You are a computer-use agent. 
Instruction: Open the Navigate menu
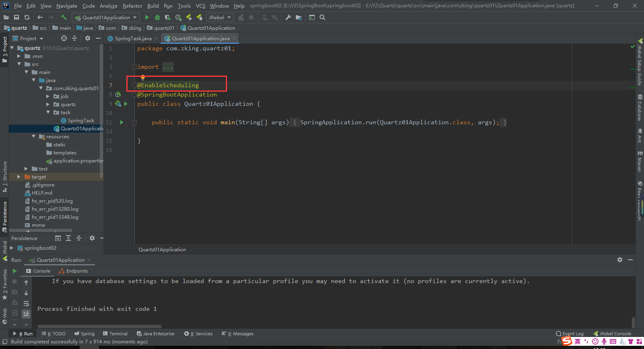[66, 6]
